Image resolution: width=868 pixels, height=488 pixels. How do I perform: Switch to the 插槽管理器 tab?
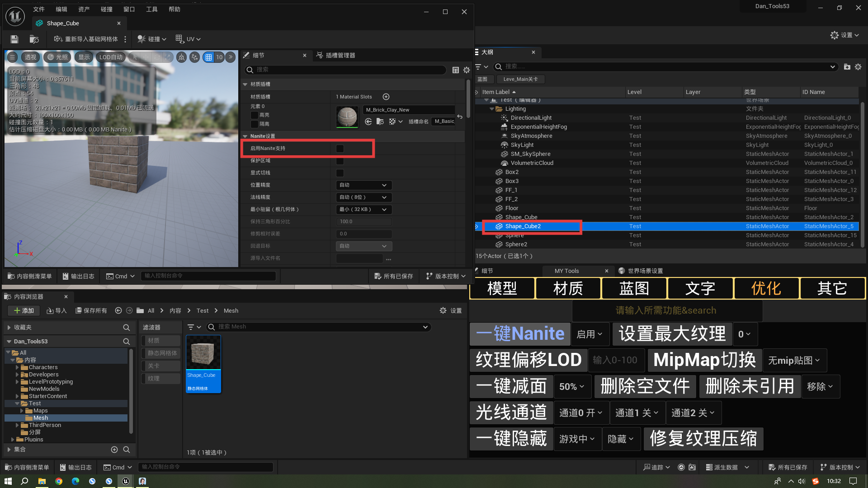tap(335, 55)
